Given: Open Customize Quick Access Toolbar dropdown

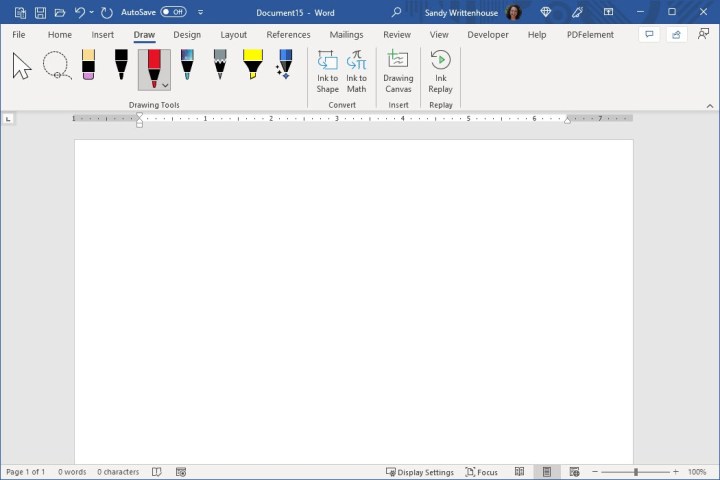Looking at the screenshot, I should 201,12.
